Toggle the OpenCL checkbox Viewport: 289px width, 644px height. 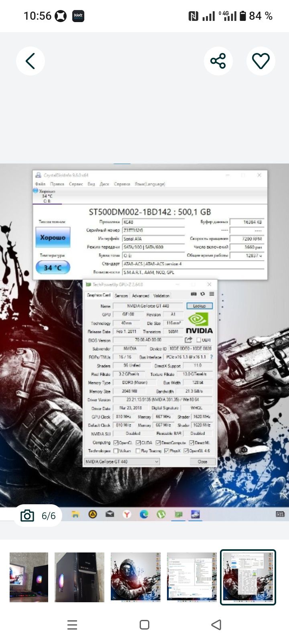point(116,443)
